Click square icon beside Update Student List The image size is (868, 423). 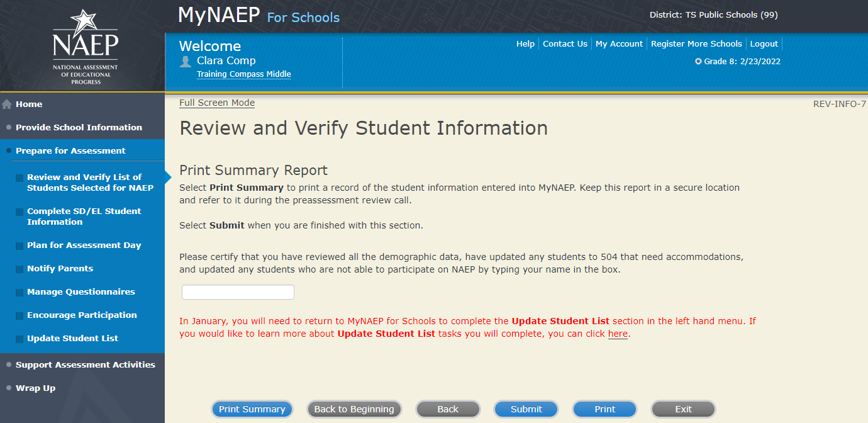pyautogui.click(x=21, y=339)
